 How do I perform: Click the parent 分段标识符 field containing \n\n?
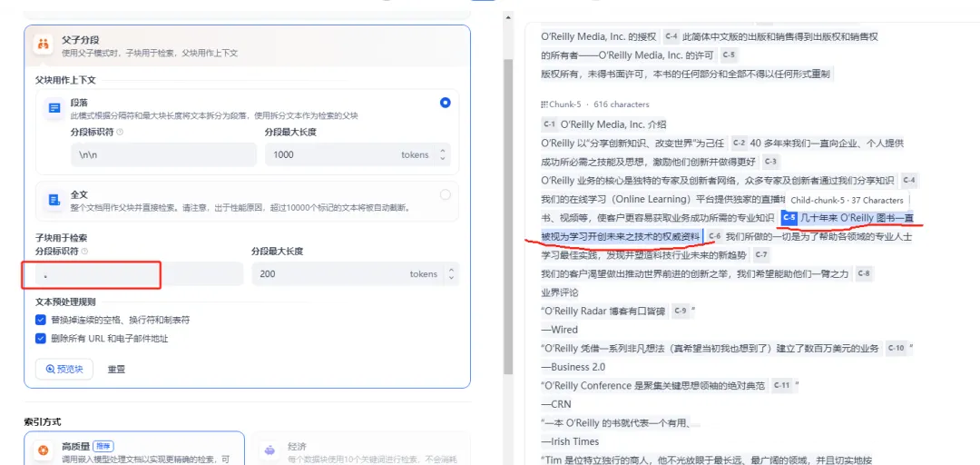click(163, 154)
